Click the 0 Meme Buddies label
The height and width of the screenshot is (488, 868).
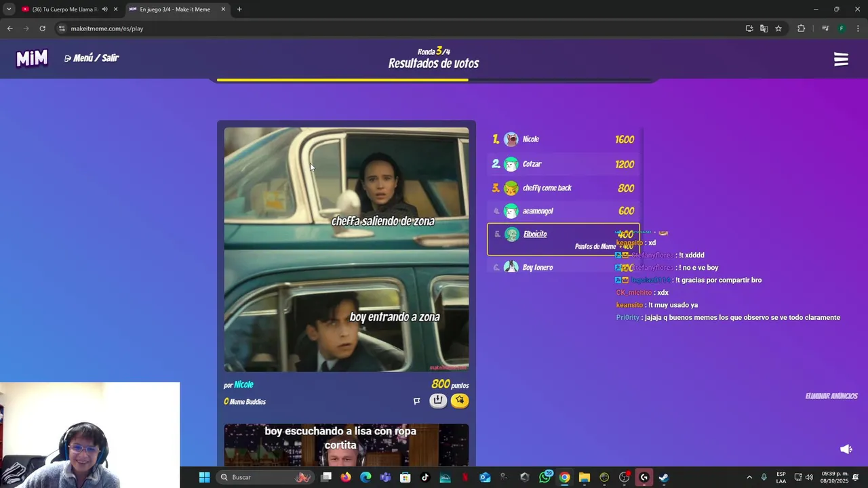click(x=245, y=402)
